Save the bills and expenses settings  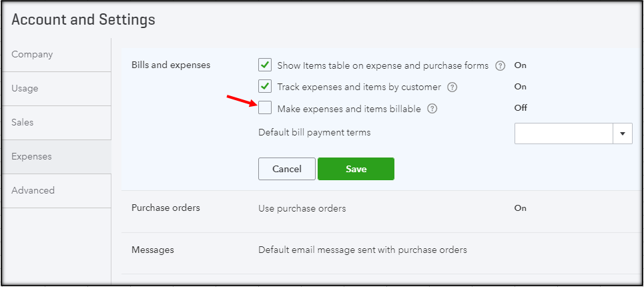click(x=356, y=169)
